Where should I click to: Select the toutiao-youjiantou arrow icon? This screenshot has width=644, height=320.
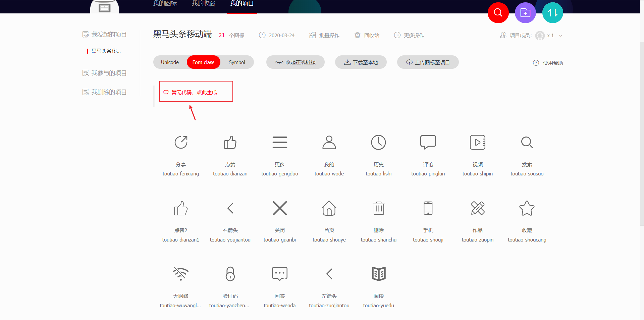230,208
